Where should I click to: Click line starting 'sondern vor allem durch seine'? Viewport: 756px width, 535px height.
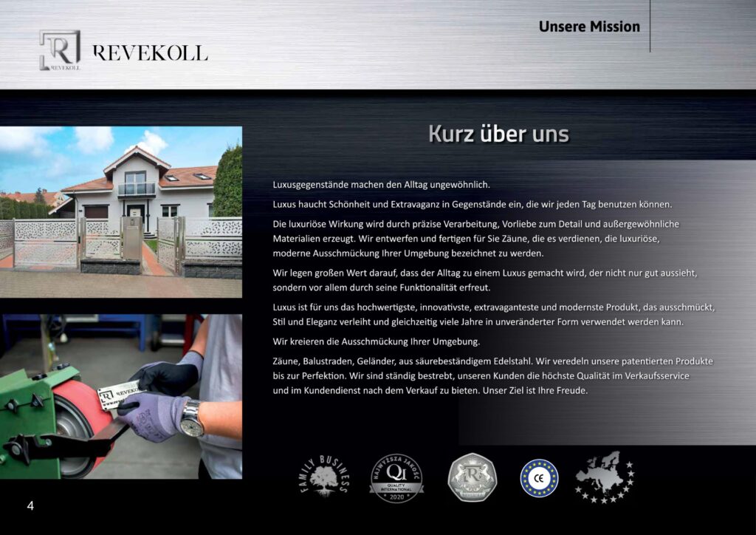click(382, 287)
